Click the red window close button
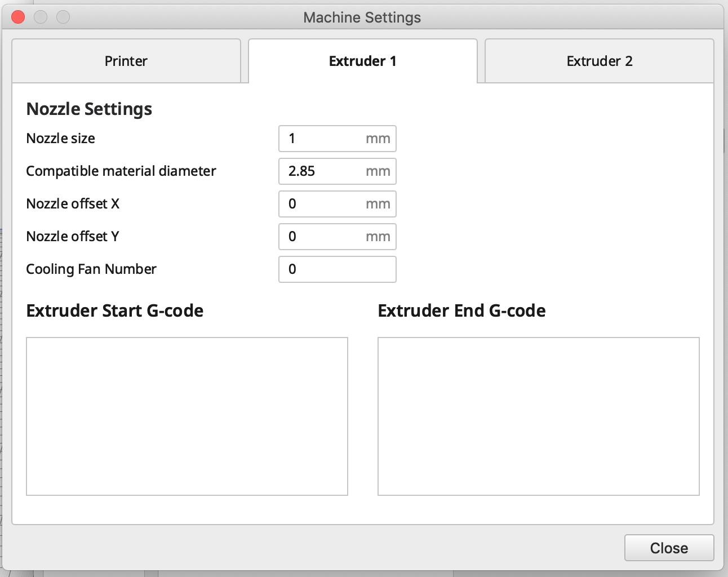Image resolution: width=728 pixels, height=577 pixels. pos(18,17)
